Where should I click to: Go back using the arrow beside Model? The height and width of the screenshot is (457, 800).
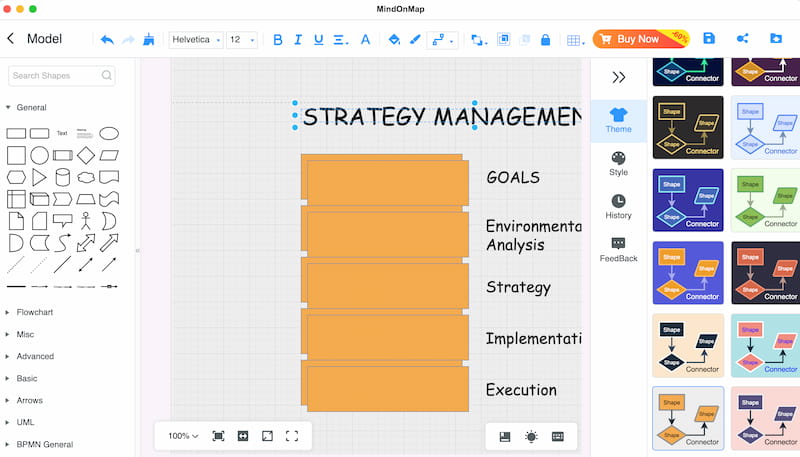click(x=11, y=39)
